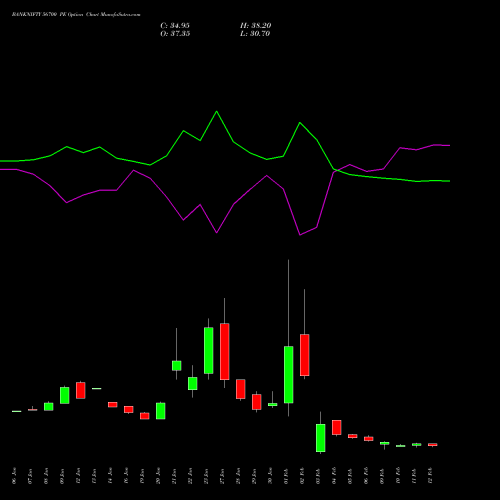Select the red candle for 16 Jan
500x500 pixels.
129,409
